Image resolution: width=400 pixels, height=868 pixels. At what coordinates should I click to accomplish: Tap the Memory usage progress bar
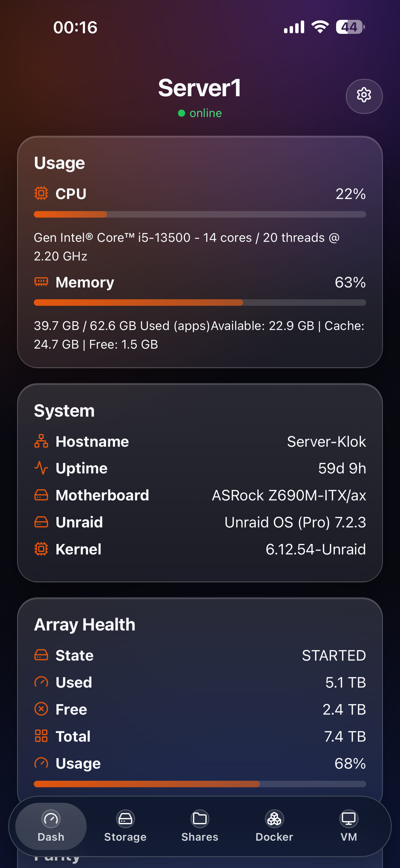(200, 302)
